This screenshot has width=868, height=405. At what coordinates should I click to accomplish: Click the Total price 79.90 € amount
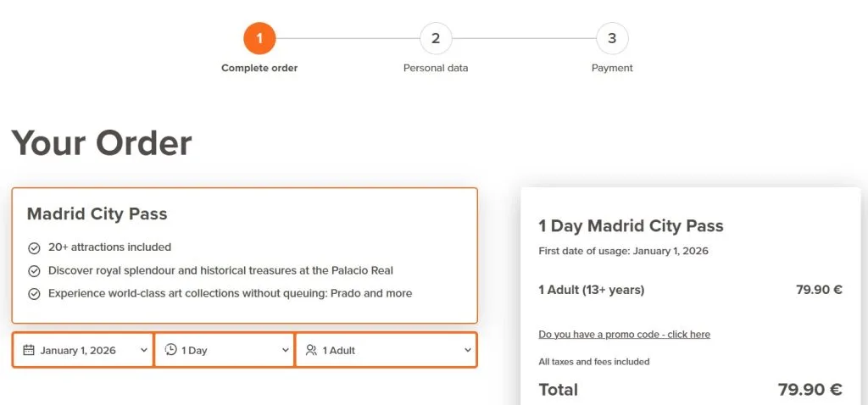pyautogui.click(x=810, y=390)
